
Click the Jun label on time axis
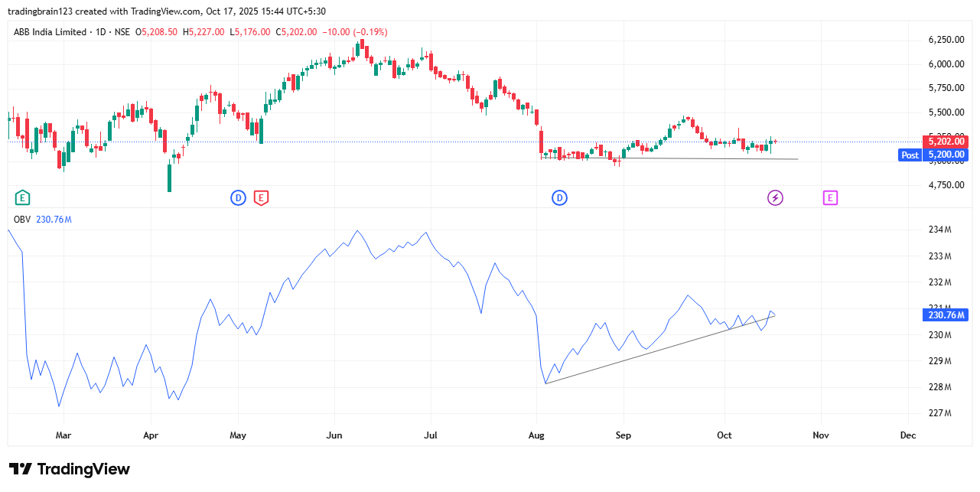coord(334,435)
